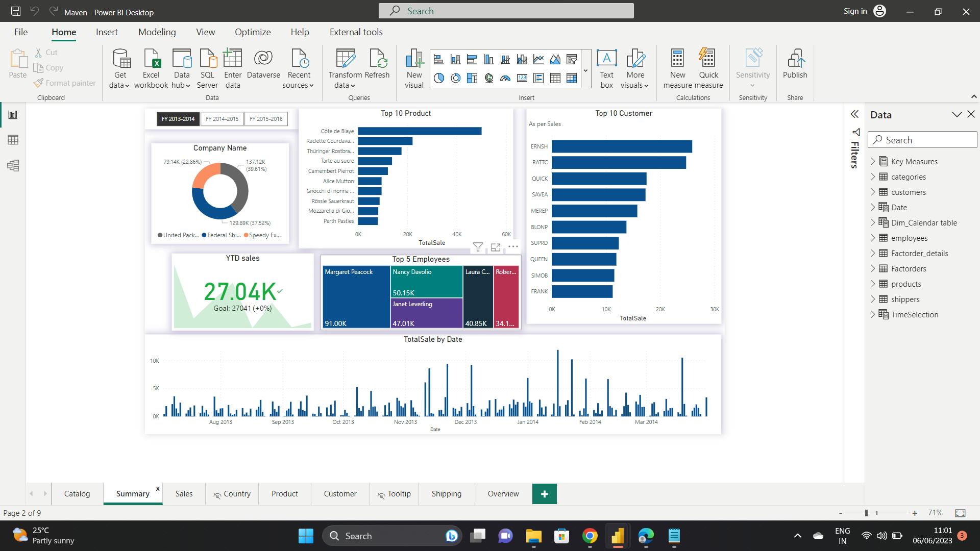Screen dimensions: 980x551
Task: Create a Quick measure
Action: tap(708, 69)
